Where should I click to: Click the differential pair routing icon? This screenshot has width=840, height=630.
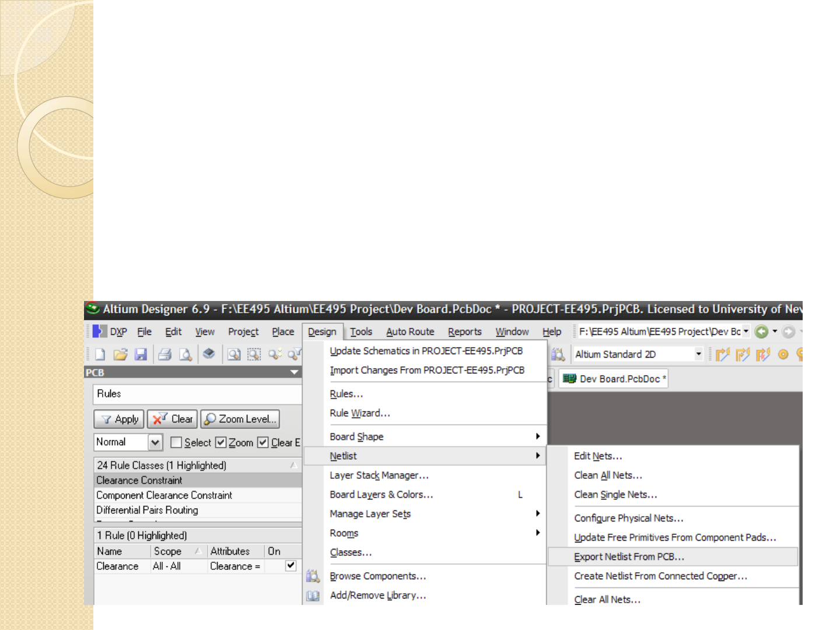743,354
